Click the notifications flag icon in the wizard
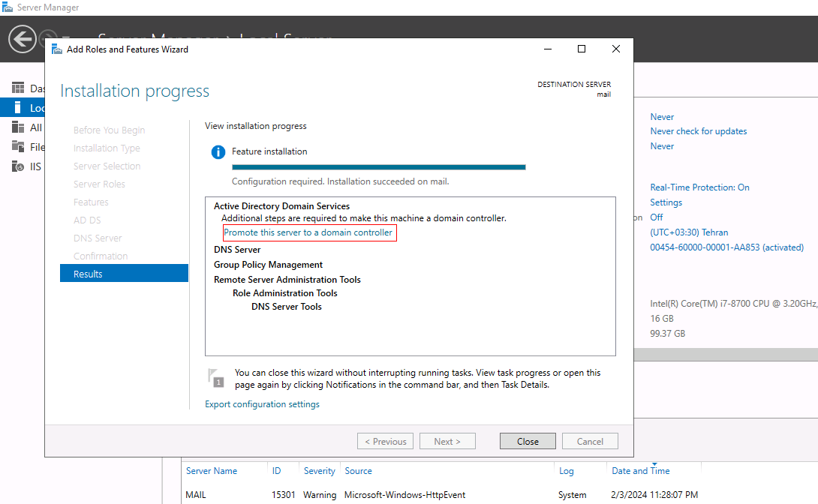The height and width of the screenshot is (504, 818). tap(215, 378)
